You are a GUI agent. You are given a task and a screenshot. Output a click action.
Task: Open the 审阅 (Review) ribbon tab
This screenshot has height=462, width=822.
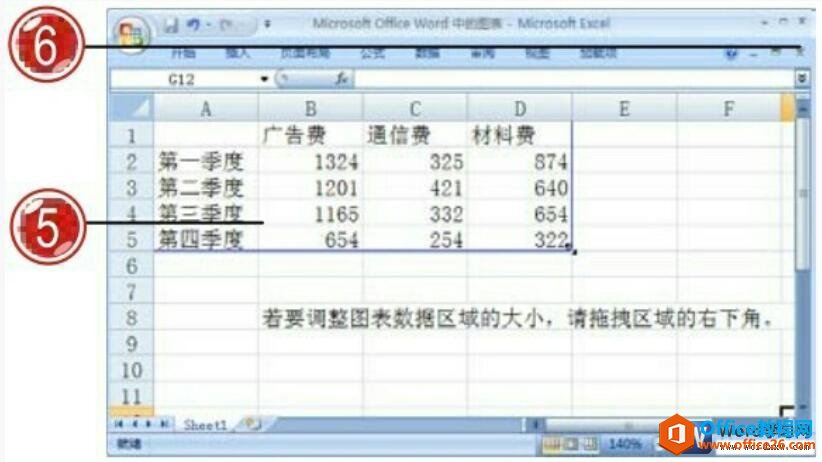(482, 53)
